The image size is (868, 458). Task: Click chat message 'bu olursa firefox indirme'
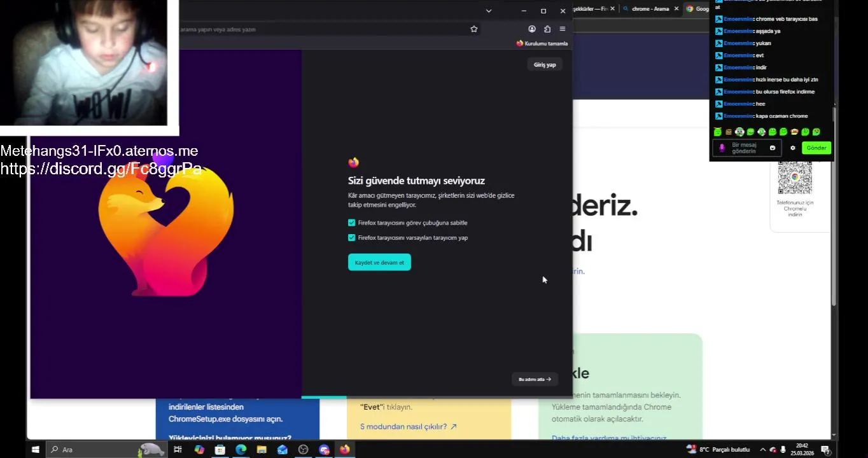click(785, 92)
